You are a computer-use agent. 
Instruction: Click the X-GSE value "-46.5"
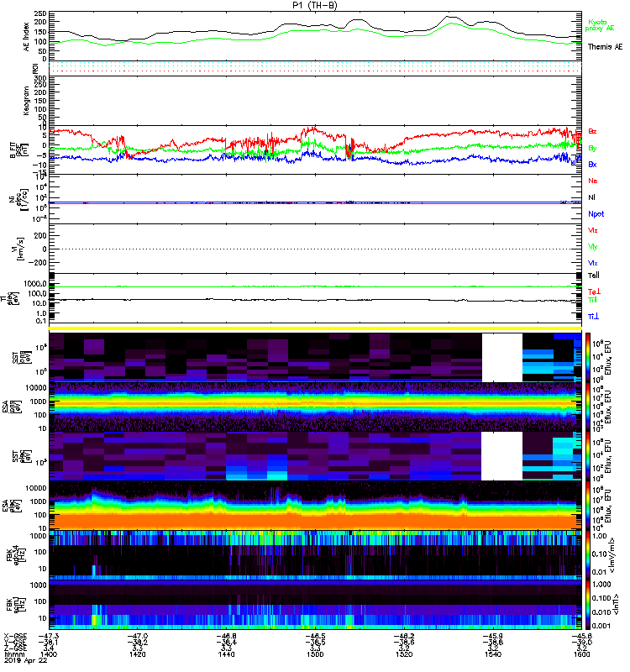pyautogui.click(x=315, y=637)
